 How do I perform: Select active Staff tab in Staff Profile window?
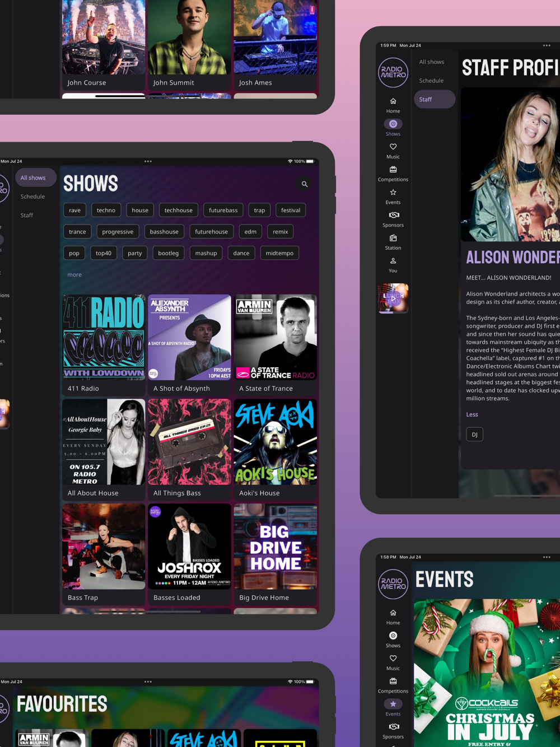(x=435, y=100)
